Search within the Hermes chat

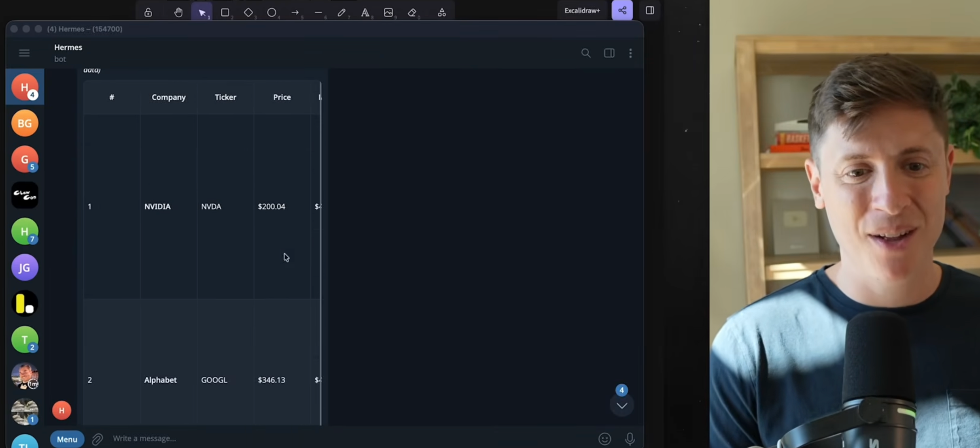click(x=586, y=53)
